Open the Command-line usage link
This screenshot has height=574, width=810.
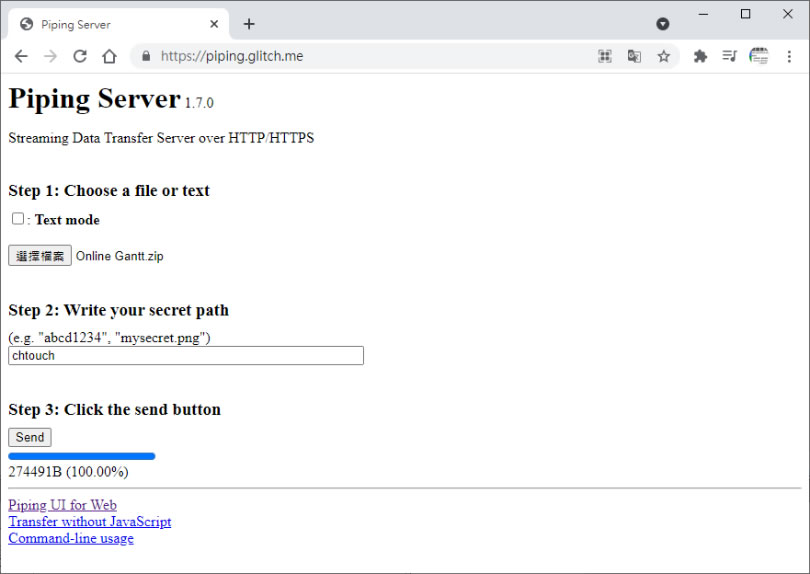click(71, 538)
